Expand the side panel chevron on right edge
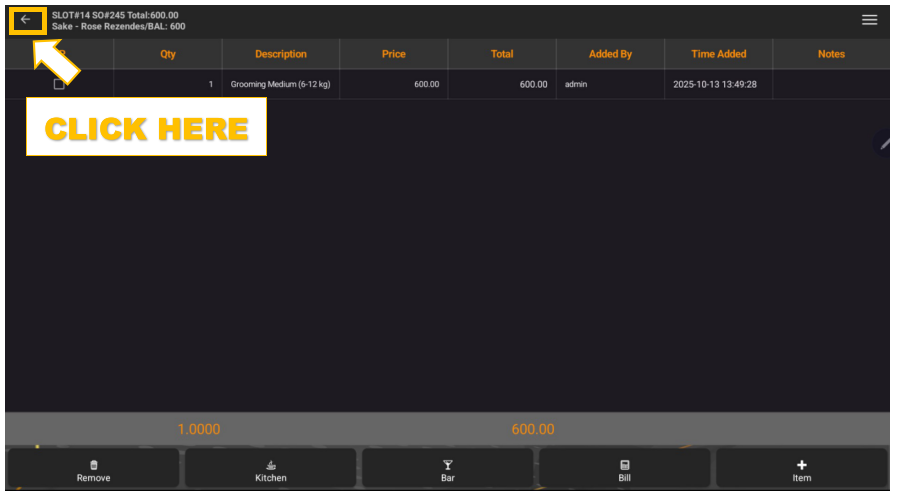 [x=885, y=144]
